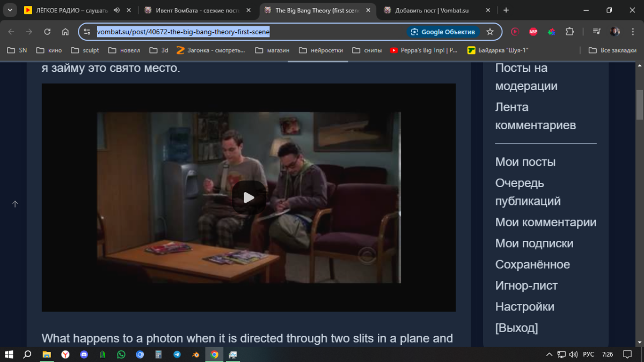Screen dimensions: 644x362
Task: Go back to the previous page
Action: click(x=11, y=32)
